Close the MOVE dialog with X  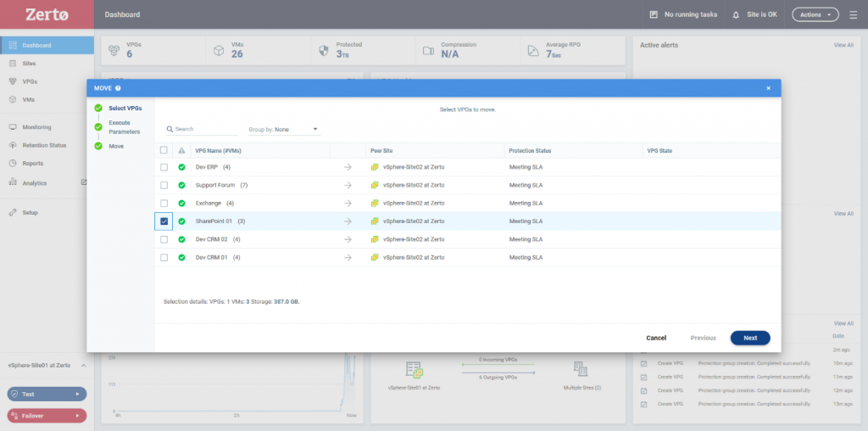[x=768, y=88]
